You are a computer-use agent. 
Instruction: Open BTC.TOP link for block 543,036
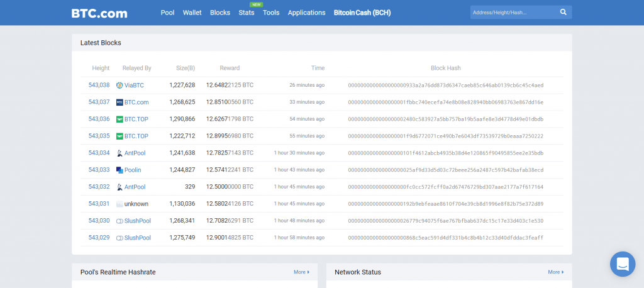click(x=136, y=119)
